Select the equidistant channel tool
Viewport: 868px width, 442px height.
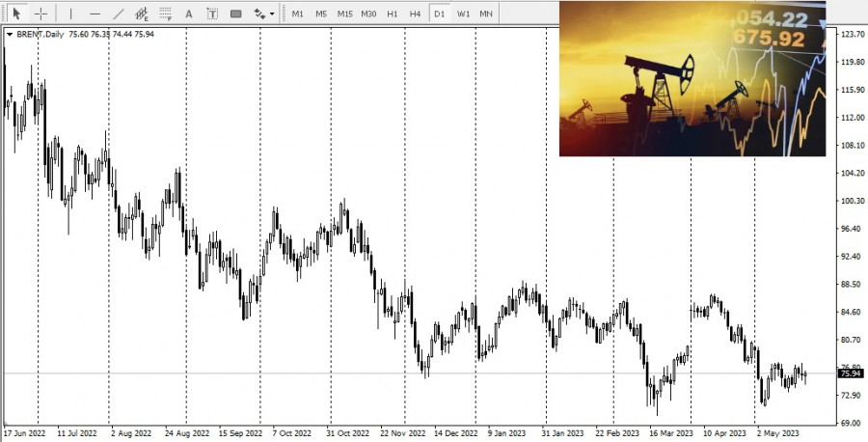[142, 14]
